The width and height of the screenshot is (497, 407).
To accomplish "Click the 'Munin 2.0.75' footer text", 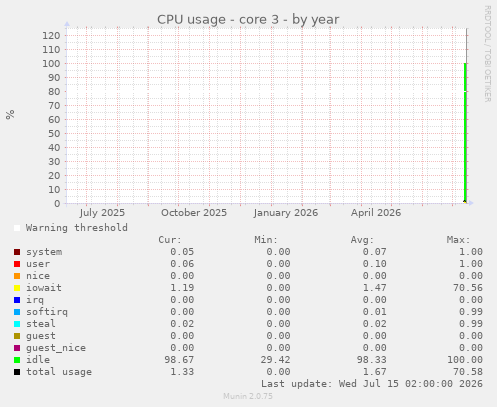I will point(248,396).
